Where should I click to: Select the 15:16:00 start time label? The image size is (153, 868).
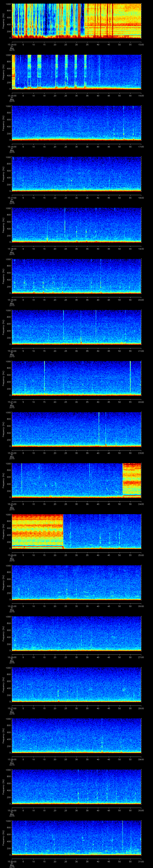(12, 147)
